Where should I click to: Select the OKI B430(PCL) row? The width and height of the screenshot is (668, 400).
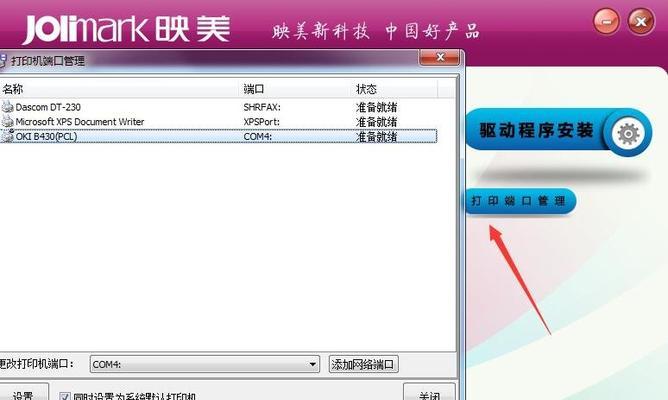coord(219,136)
